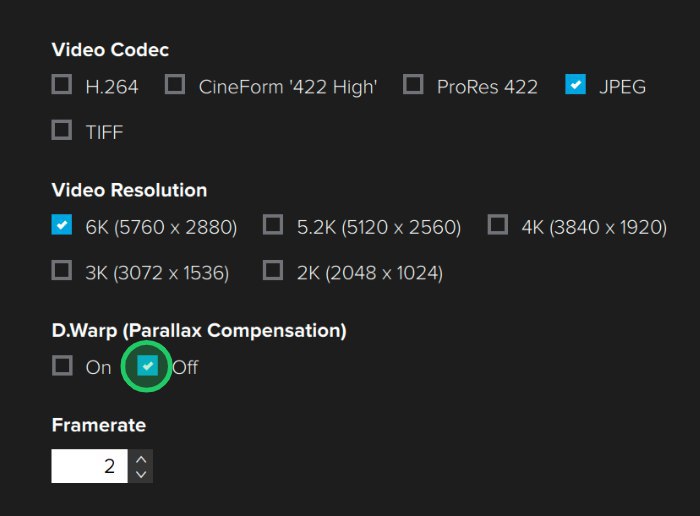Screen dimensions: 700x516
Task: Select the 5.2K (5120 x 2560) resolution
Action: coord(273,224)
